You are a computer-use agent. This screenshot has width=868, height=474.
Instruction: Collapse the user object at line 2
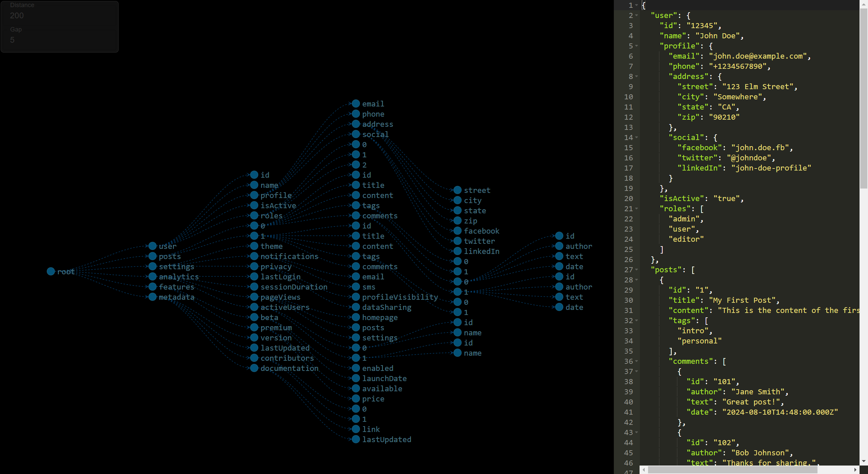pyautogui.click(x=637, y=16)
